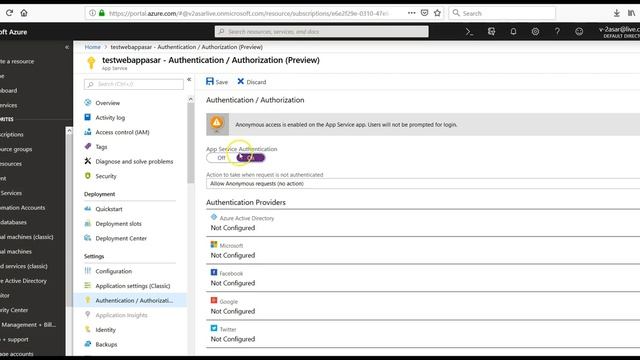The width and height of the screenshot is (640, 360).
Task: Open Dashboard in Azure sidebar
Action: tap(9, 91)
